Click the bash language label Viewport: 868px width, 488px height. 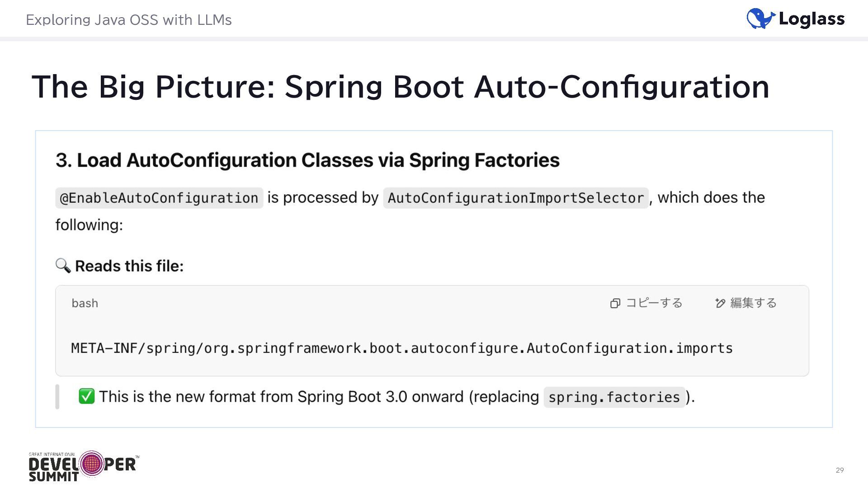tap(85, 303)
